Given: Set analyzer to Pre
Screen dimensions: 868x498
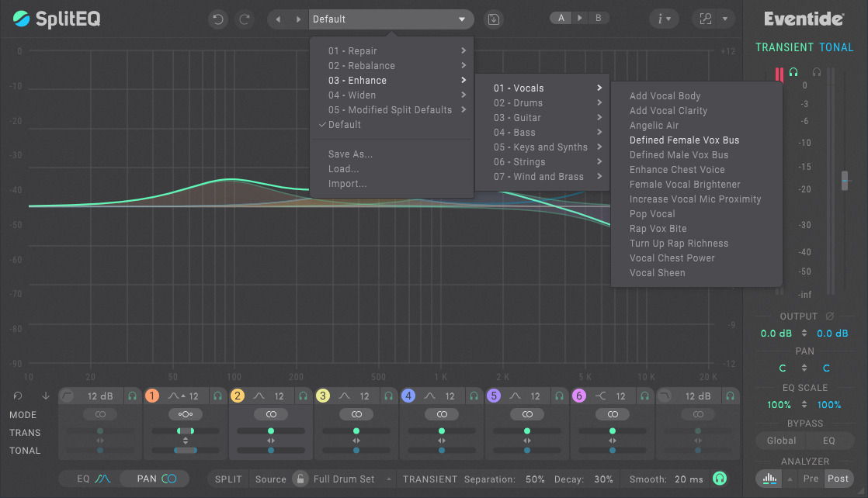Looking at the screenshot, I should tap(811, 479).
